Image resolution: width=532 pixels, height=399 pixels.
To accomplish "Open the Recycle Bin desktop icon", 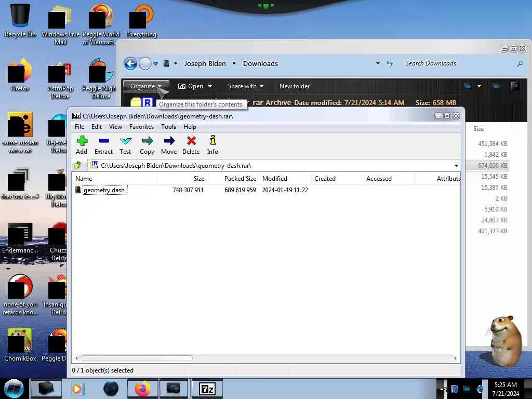I will tap(20, 20).
